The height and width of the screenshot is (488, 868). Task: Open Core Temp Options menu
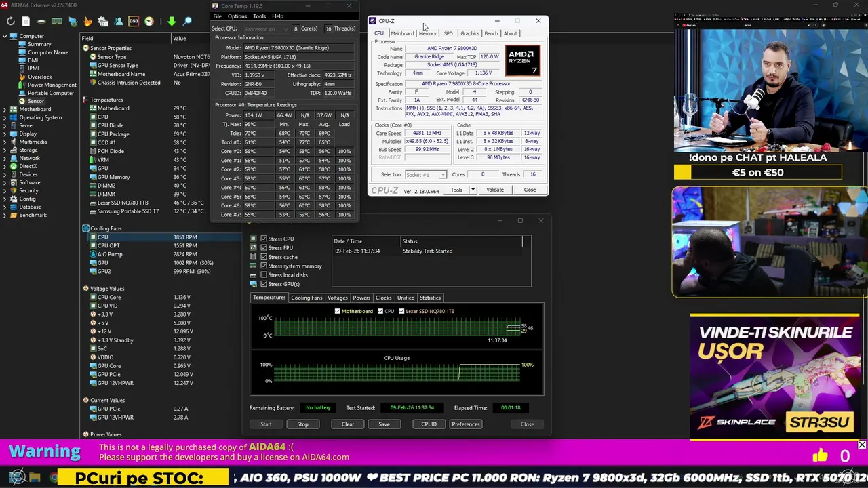pos(237,16)
